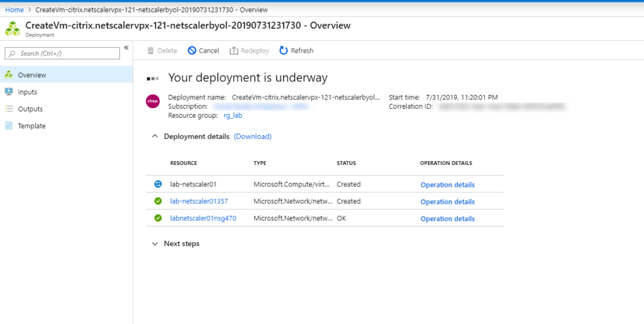The height and width of the screenshot is (324, 644).
Task: Click the Citrix logo icon
Action: pyautogui.click(x=153, y=101)
